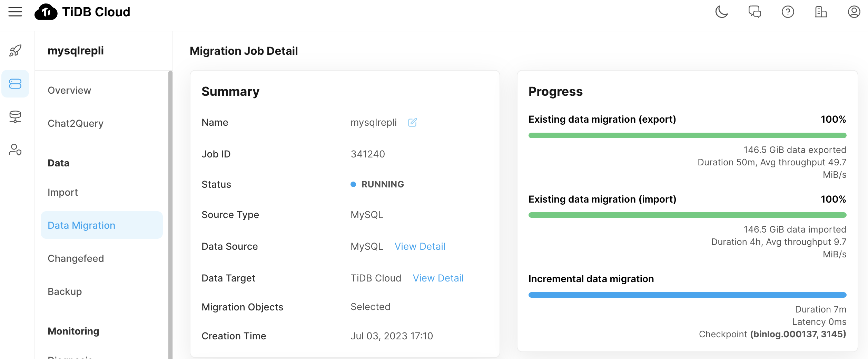The width and height of the screenshot is (868, 359).
Task: Open the Import menu item
Action: (x=63, y=192)
